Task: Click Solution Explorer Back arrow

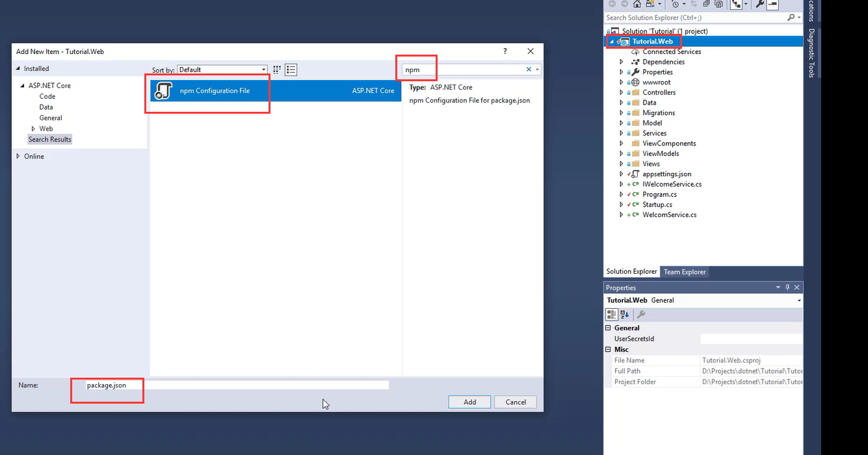Action: [612, 4]
